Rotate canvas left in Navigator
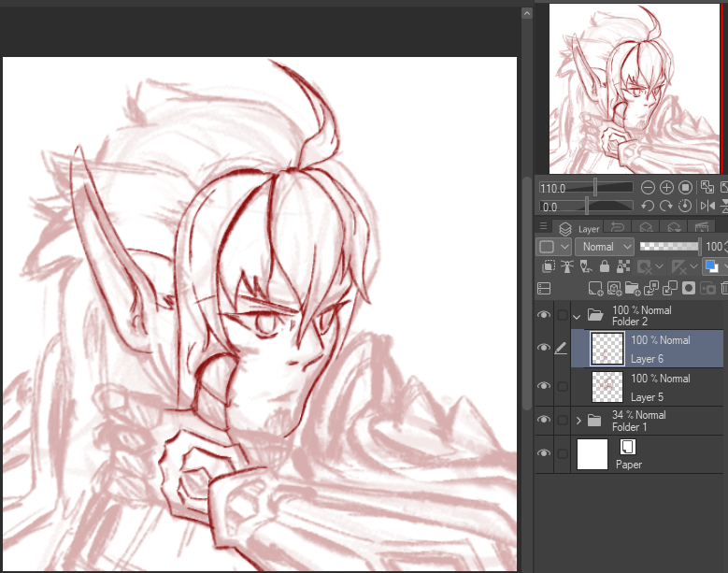The image size is (728, 573). point(648,206)
